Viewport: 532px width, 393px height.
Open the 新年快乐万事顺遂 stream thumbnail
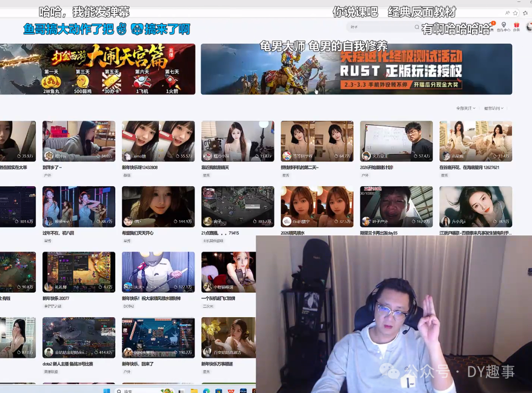(229, 337)
